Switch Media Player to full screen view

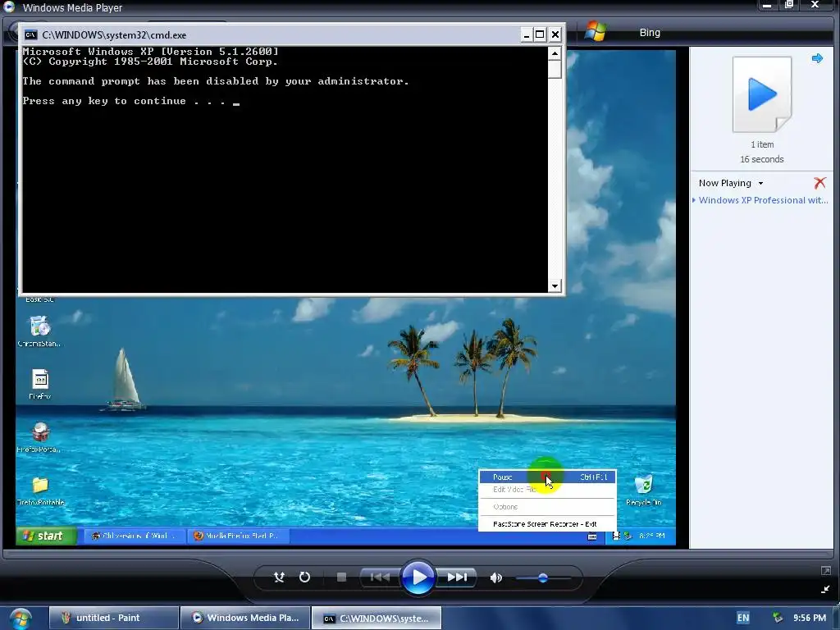(x=825, y=571)
